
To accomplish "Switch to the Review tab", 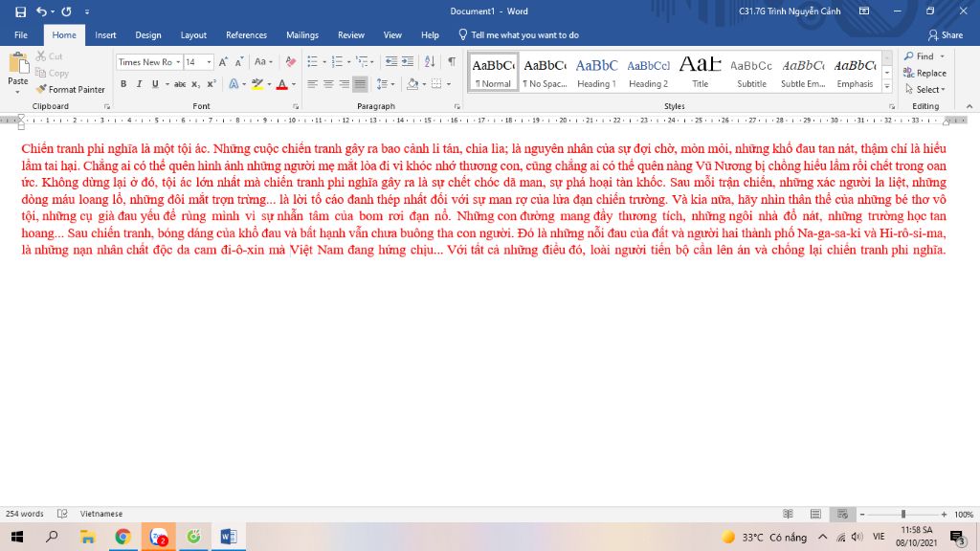I will click(350, 35).
